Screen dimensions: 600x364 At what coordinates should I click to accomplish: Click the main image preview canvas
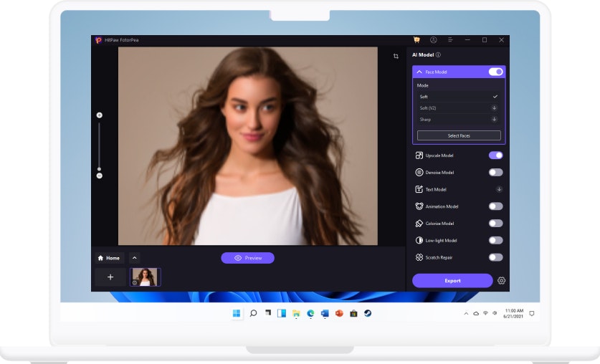[x=247, y=146]
